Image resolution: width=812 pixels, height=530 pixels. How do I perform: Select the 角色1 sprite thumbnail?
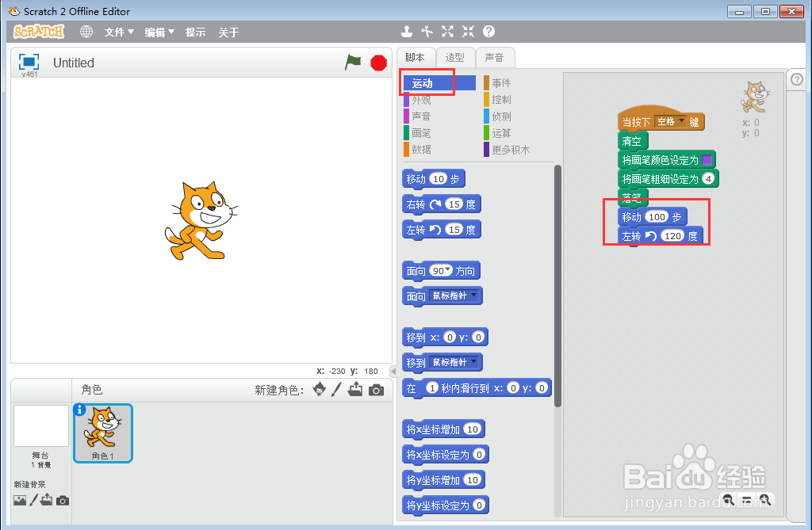click(x=102, y=433)
